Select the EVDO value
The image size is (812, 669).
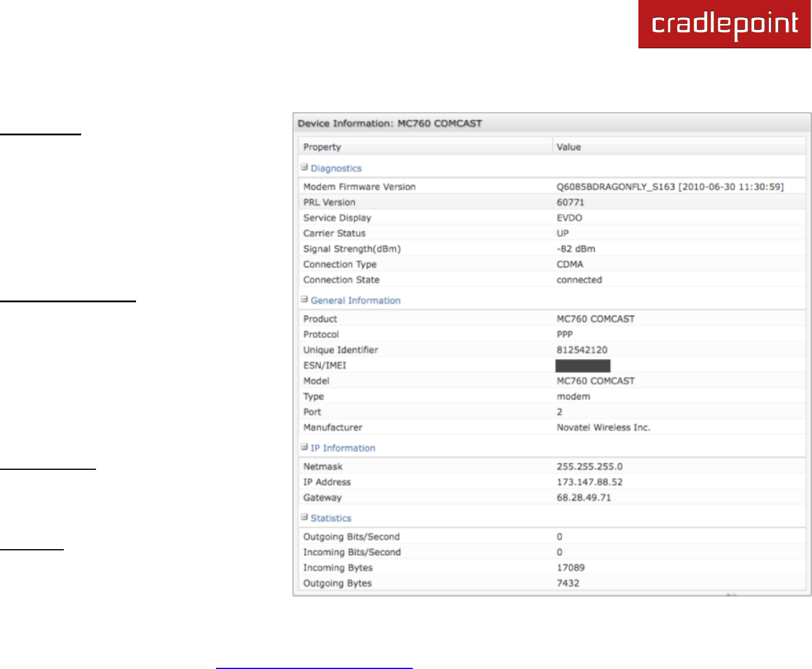pyautogui.click(x=569, y=218)
